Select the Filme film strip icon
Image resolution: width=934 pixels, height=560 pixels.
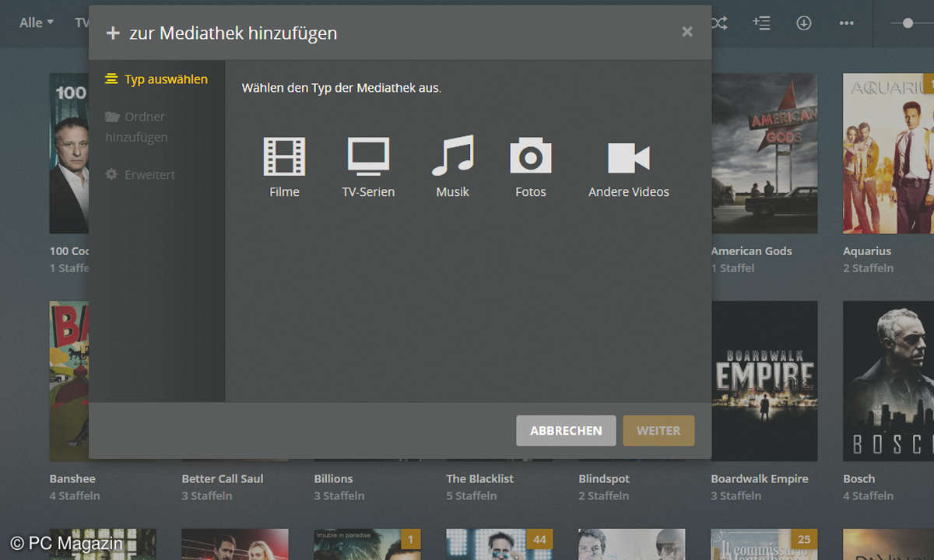(x=284, y=156)
